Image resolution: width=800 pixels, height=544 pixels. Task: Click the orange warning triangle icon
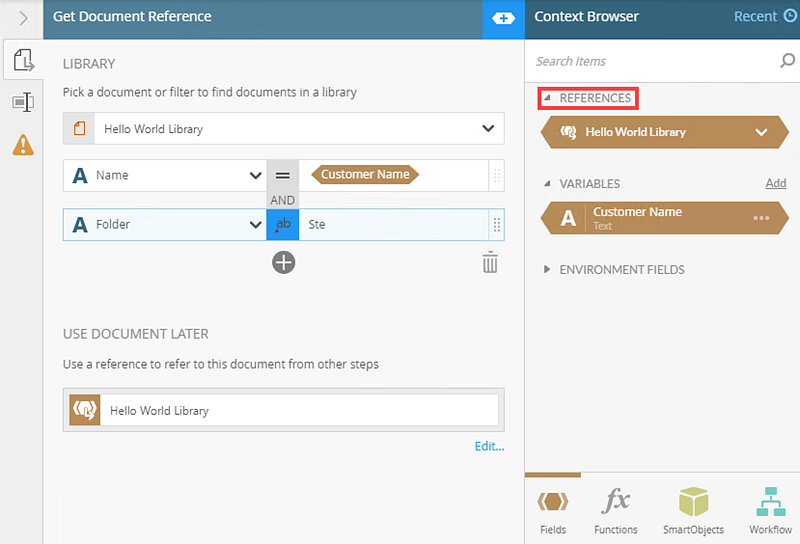[22, 145]
